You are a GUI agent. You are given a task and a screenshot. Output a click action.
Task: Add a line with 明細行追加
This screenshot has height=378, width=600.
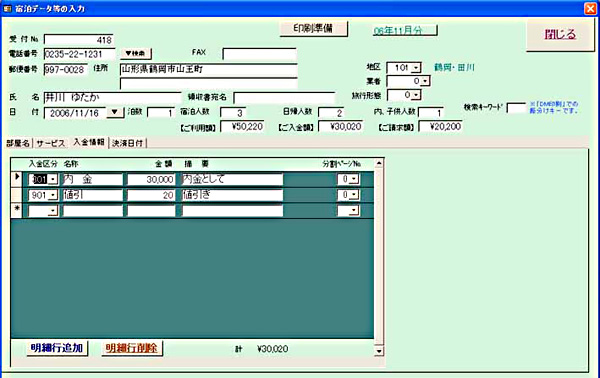click(57, 348)
